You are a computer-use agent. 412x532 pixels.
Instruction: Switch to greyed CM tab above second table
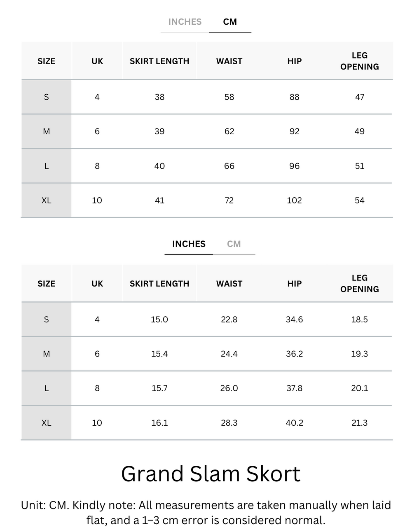point(234,244)
